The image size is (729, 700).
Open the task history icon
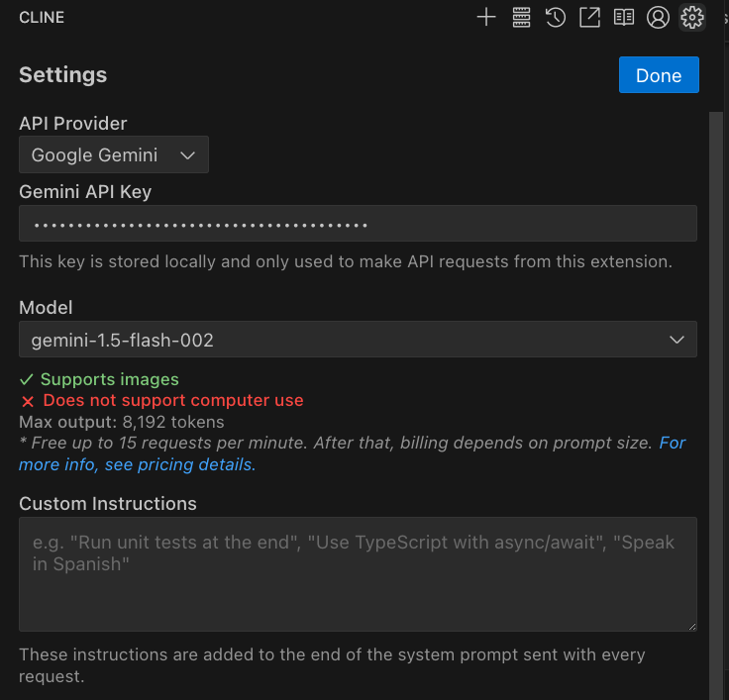point(556,17)
